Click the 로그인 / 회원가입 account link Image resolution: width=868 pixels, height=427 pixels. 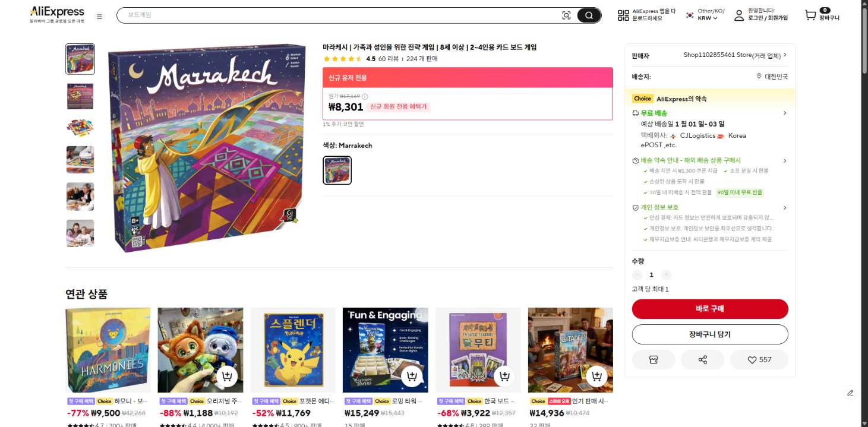(x=768, y=18)
